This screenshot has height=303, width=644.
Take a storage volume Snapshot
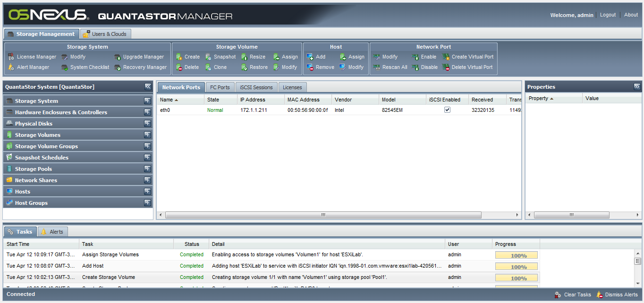220,57
